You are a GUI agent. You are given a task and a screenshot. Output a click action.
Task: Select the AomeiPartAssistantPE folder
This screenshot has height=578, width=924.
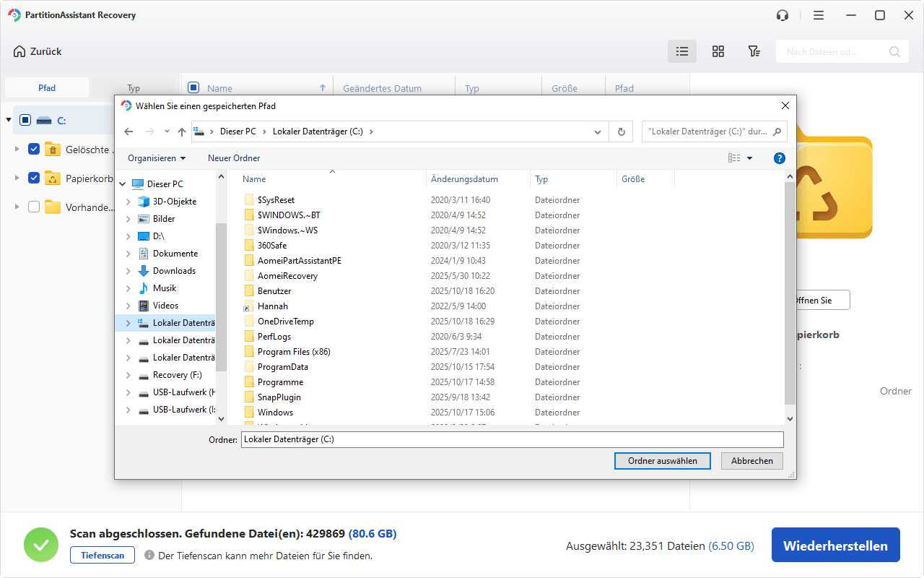pos(299,261)
